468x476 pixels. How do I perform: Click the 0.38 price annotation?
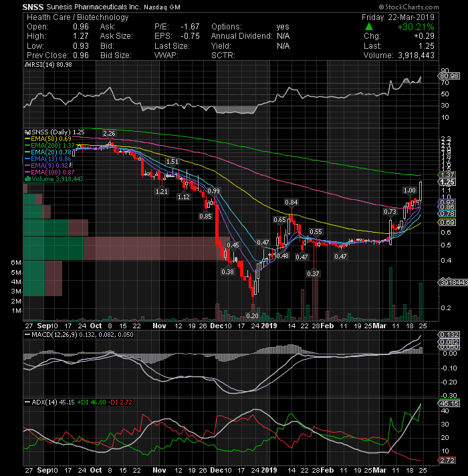[227, 272]
